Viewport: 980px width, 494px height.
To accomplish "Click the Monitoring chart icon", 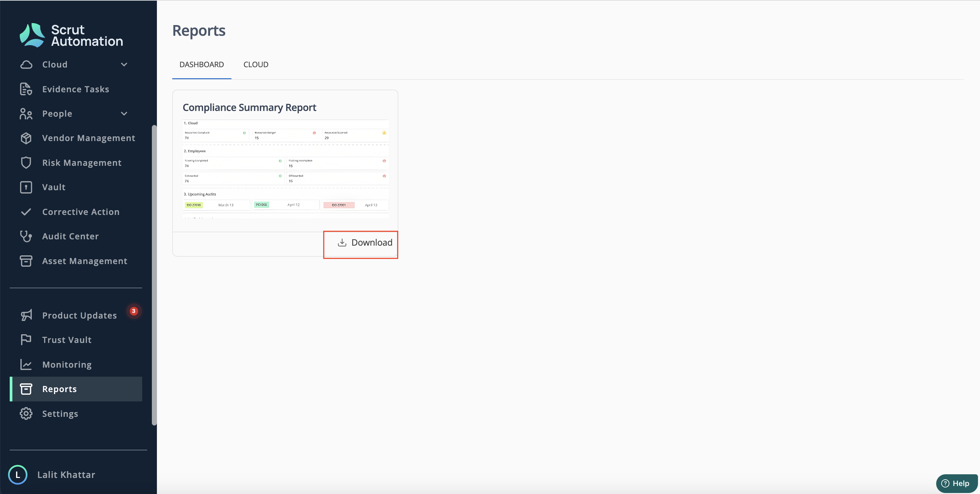I will pos(26,364).
